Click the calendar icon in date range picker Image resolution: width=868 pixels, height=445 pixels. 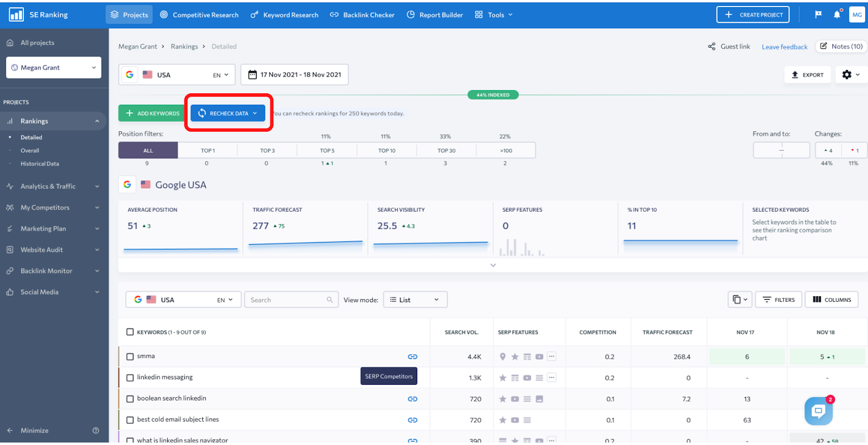pyautogui.click(x=252, y=75)
